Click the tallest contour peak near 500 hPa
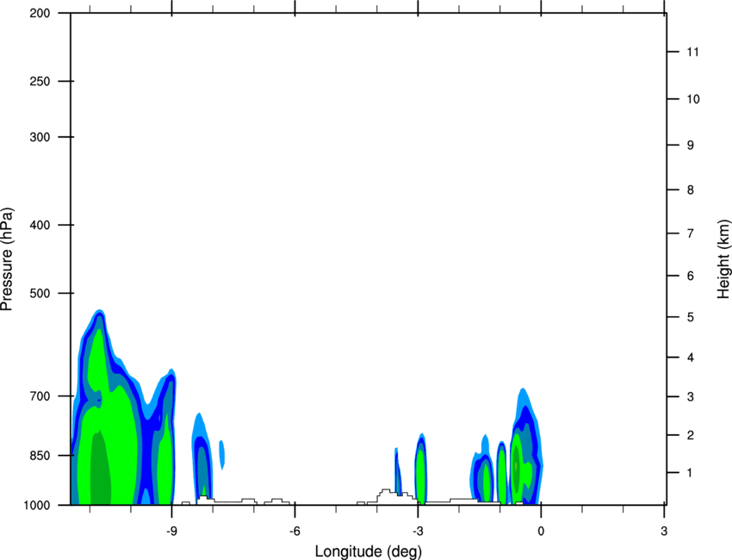The width and height of the screenshot is (732, 560). [x=99, y=313]
